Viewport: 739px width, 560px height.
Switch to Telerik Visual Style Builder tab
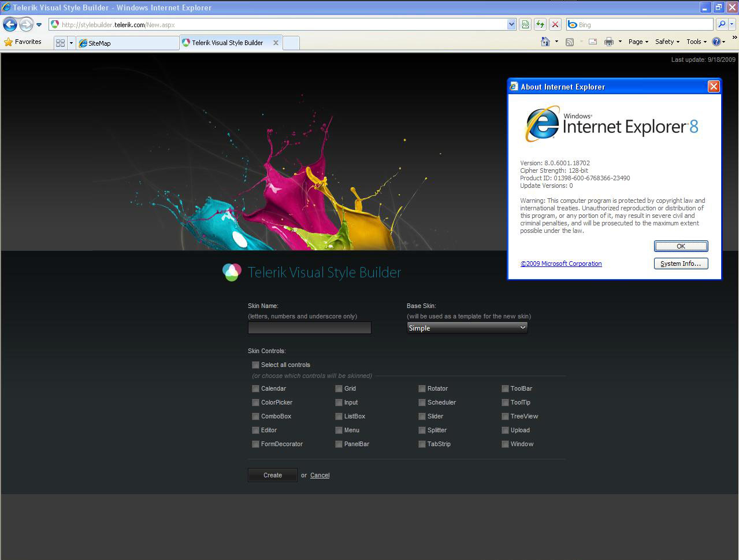(227, 43)
